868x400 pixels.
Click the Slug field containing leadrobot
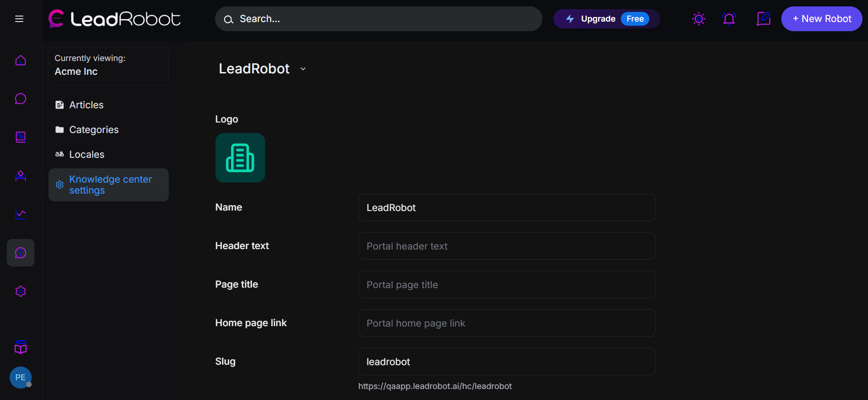[507, 361]
